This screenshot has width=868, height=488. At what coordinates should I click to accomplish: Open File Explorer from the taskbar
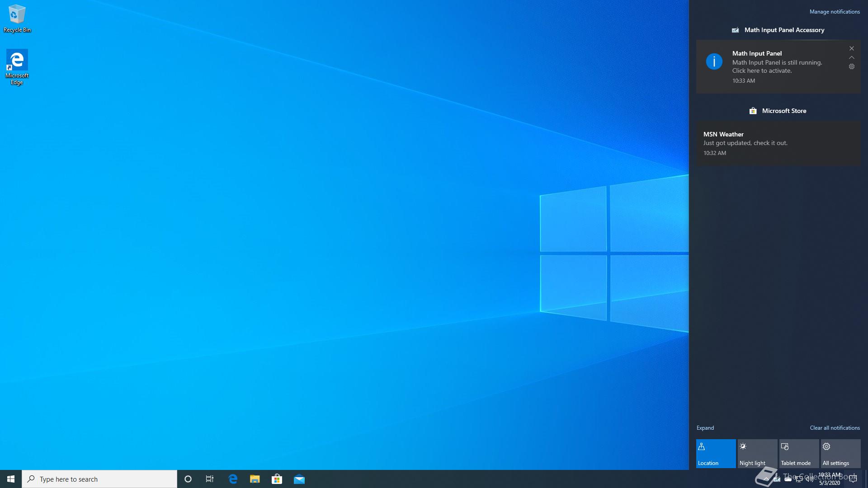255,479
